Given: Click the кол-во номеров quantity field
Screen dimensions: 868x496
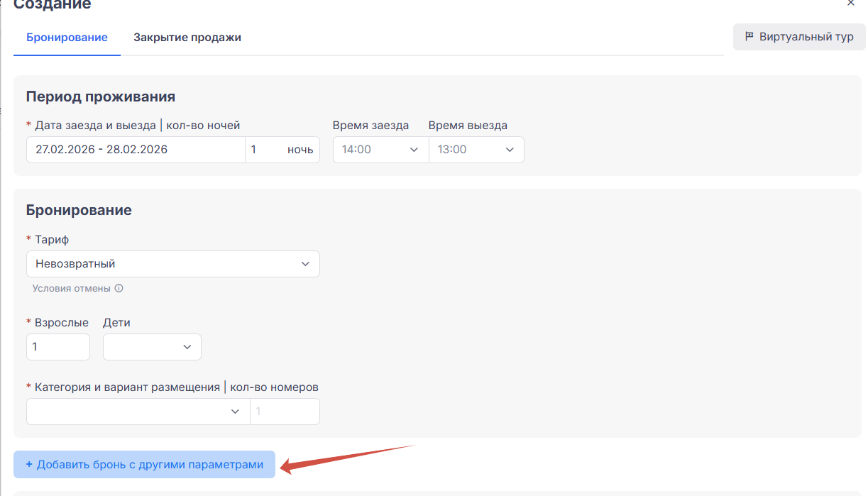Looking at the screenshot, I should pos(285,412).
